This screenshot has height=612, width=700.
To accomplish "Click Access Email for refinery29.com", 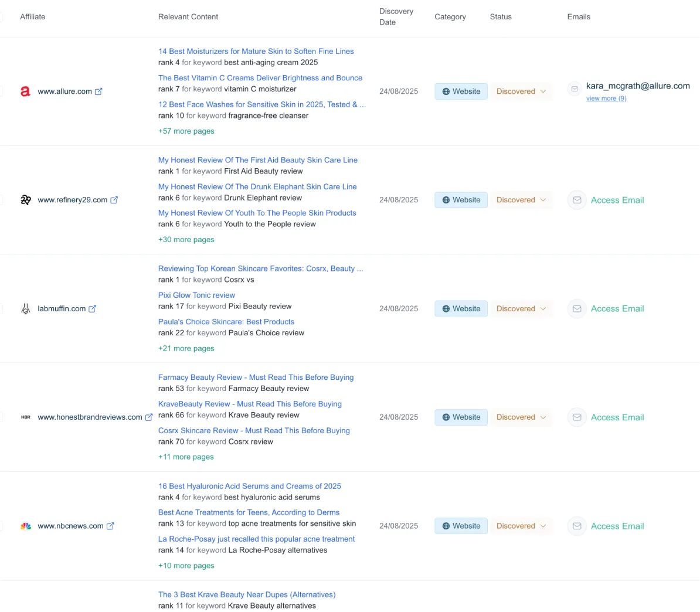I will pyautogui.click(x=617, y=200).
